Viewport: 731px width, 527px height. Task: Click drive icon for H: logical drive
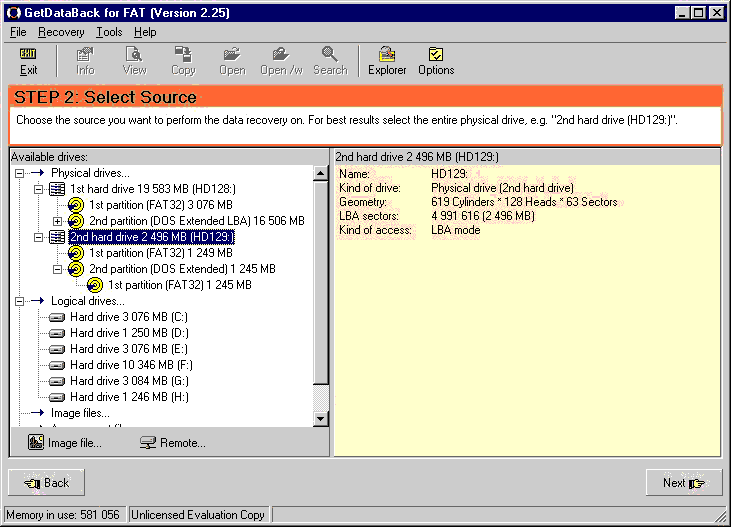point(57,397)
